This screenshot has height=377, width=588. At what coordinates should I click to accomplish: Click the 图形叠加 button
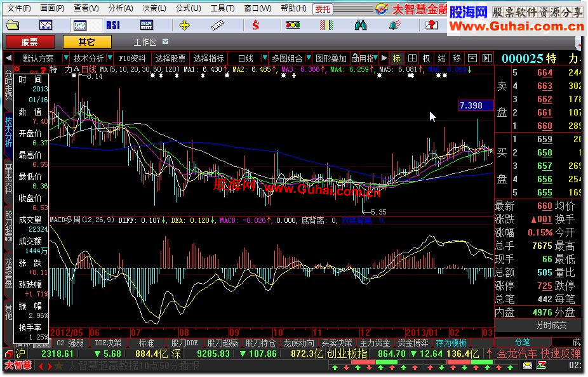pos(331,58)
